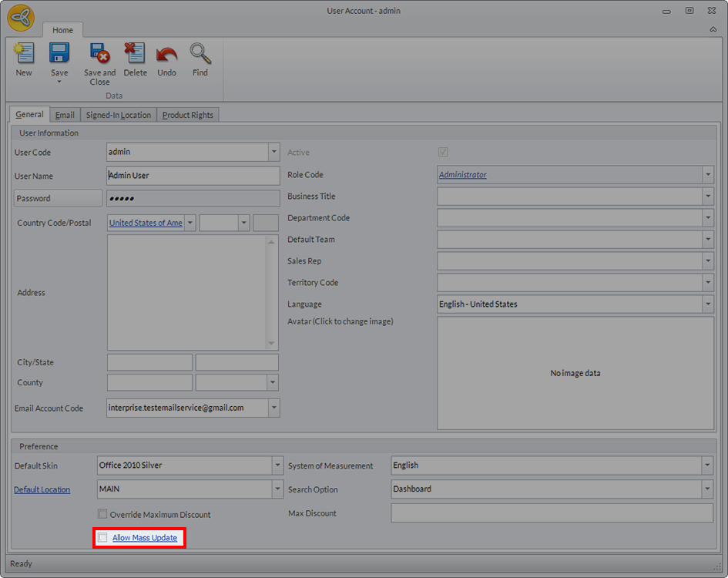Enable the Allow Mass Update checkbox
728x578 pixels.
pyautogui.click(x=102, y=538)
